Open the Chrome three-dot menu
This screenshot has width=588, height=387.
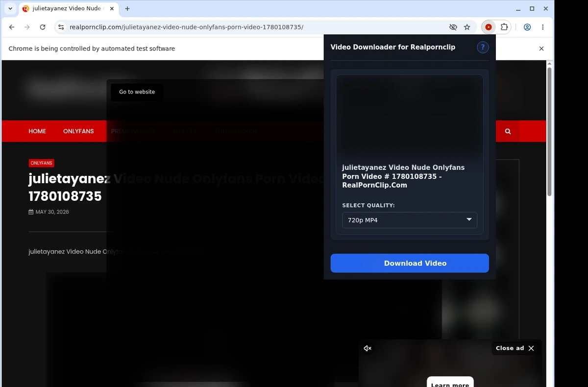[x=543, y=27]
